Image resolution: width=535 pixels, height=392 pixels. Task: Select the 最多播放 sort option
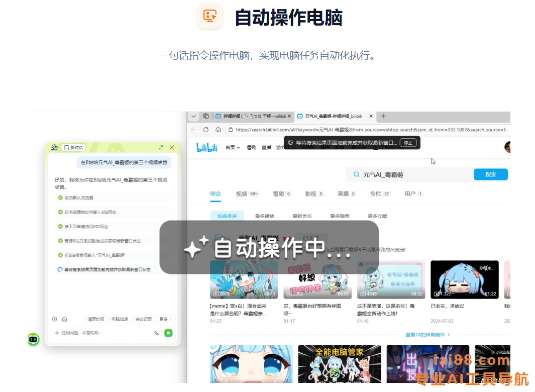coord(265,216)
